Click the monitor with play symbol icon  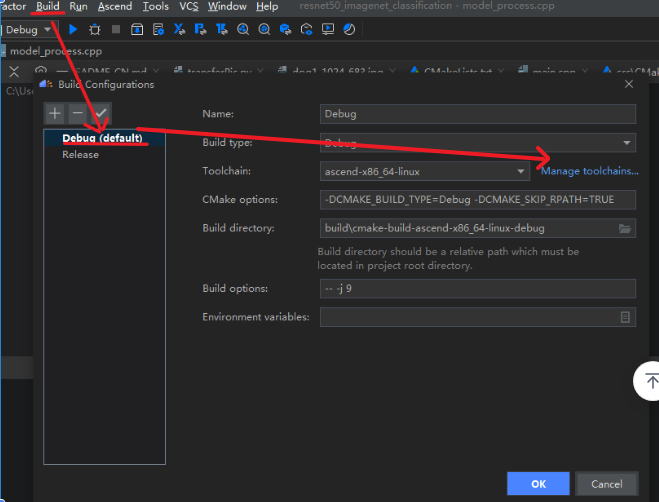(x=328, y=29)
